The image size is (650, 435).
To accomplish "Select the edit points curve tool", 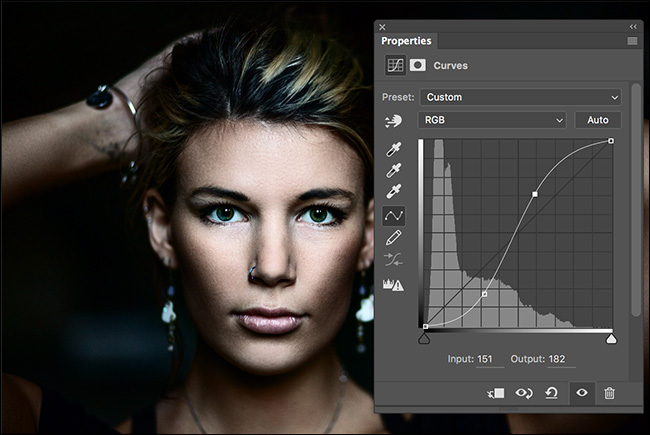I will pos(393,216).
